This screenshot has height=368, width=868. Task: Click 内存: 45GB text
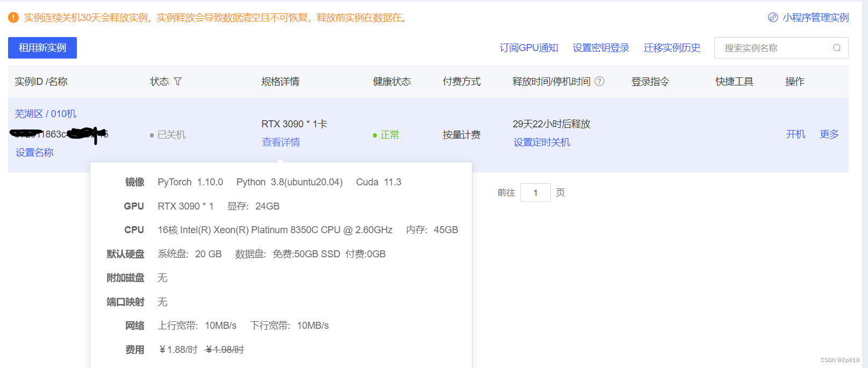[432, 230]
